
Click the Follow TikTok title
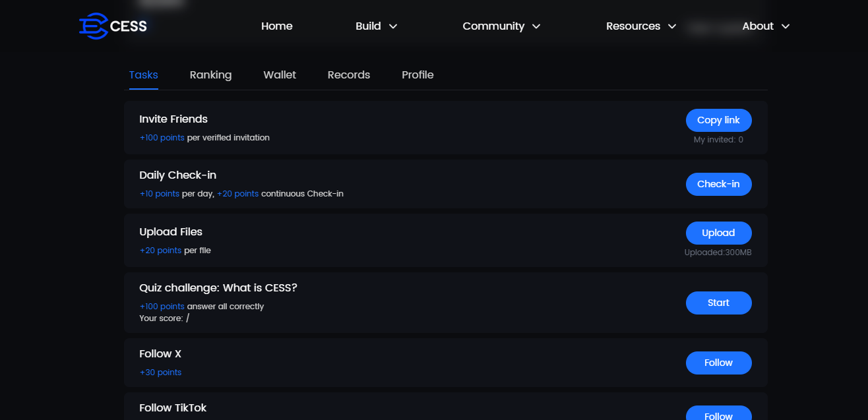(173, 407)
